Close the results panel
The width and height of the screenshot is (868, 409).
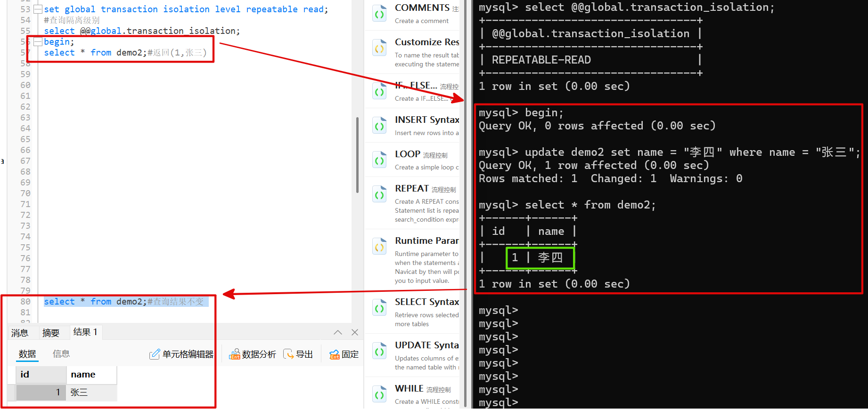[x=355, y=332]
